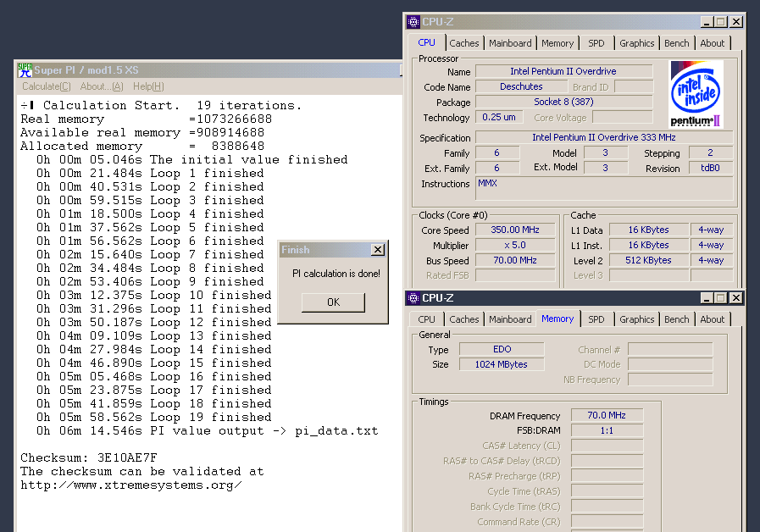Click OK in the Finish dialog

pyautogui.click(x=333, y=302)
